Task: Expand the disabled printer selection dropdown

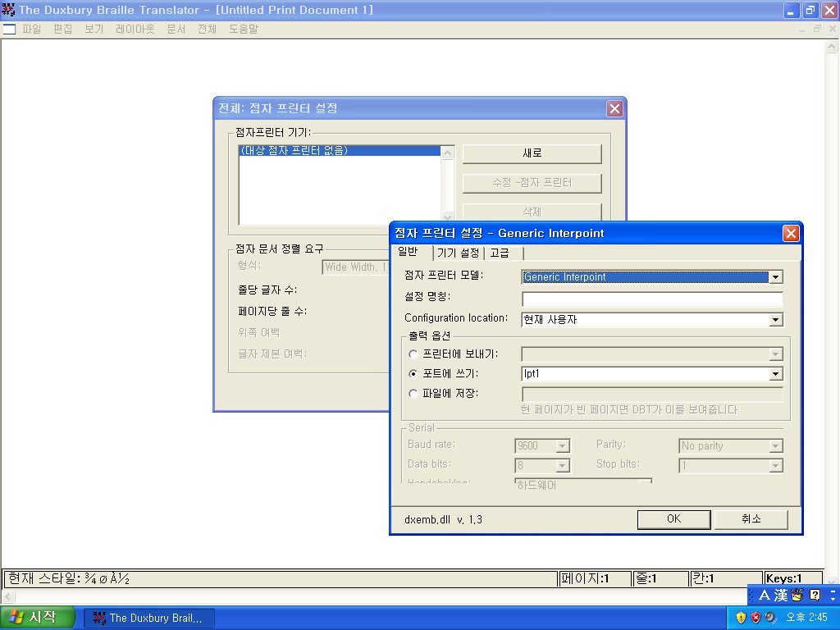Action: pyautogui.click(x=775, y=354)
